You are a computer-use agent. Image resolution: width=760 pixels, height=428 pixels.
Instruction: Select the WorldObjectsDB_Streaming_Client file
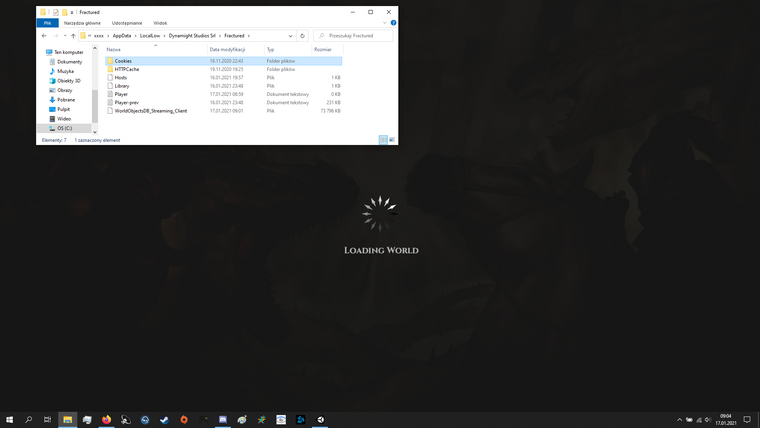(150, 111)
